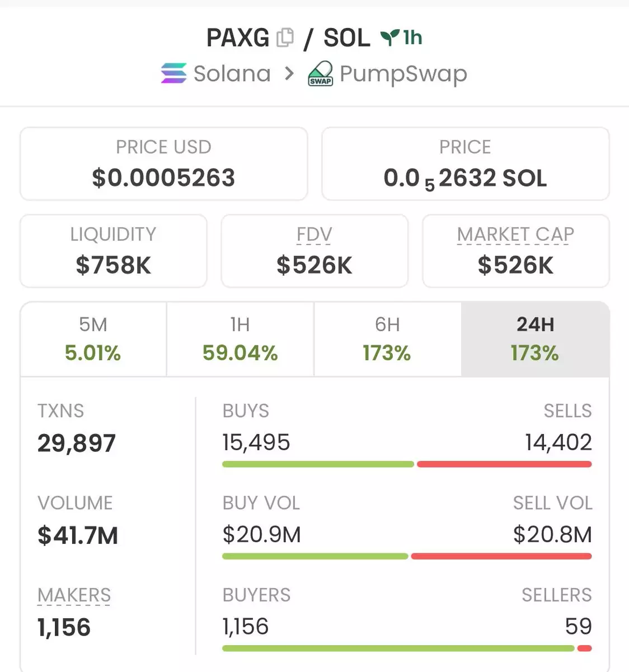Switch to the 1H timeframe tab
Image resolution: width=629 pixels, height=672 pixels.
tap(240, 339)
